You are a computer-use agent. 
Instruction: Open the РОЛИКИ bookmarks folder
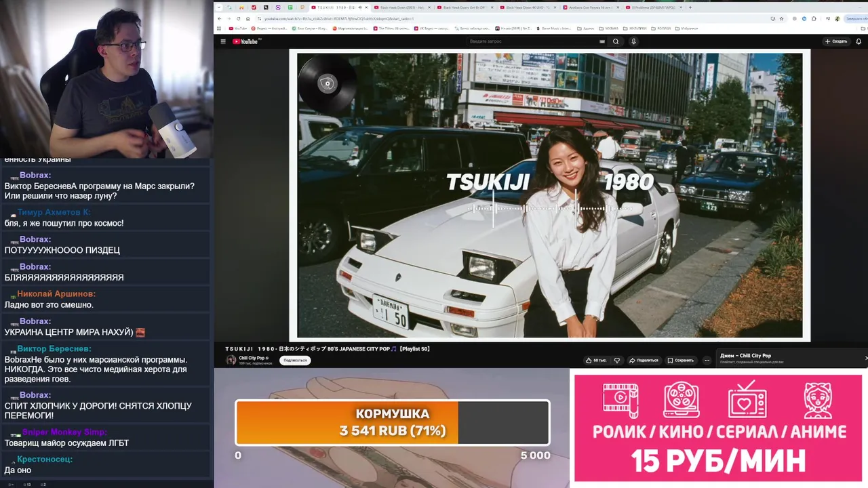click(660, 28)
